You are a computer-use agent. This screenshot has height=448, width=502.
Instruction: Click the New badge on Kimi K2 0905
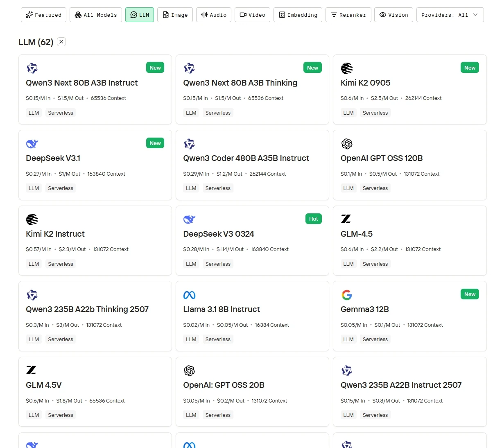470,68
